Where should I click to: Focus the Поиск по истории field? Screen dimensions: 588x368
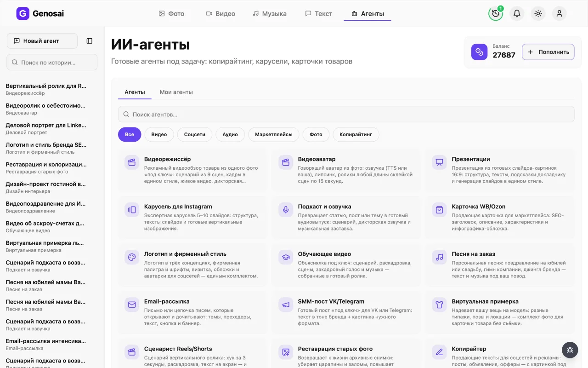[x=52, y=62]
